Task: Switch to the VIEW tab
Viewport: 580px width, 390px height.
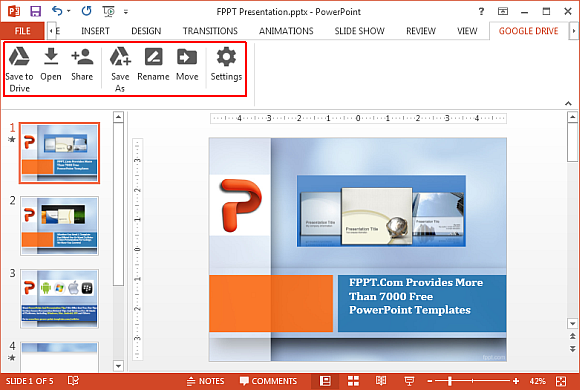Action: pos(467,31)
